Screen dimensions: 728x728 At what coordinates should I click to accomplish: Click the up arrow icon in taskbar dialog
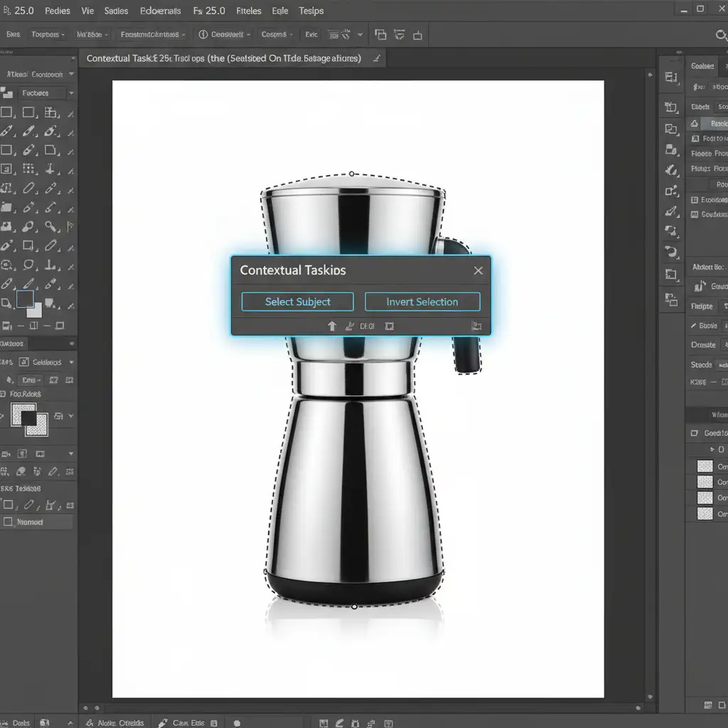tap(331, 326)
